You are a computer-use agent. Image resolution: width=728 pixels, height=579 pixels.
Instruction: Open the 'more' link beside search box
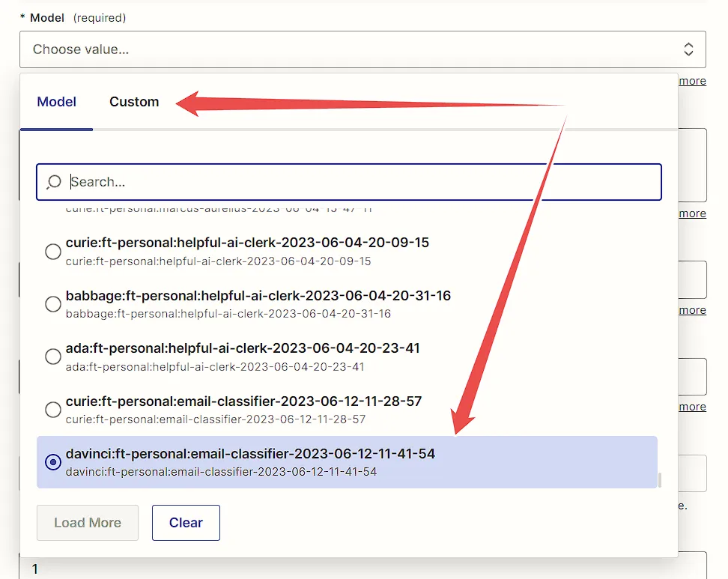point(692,213)
